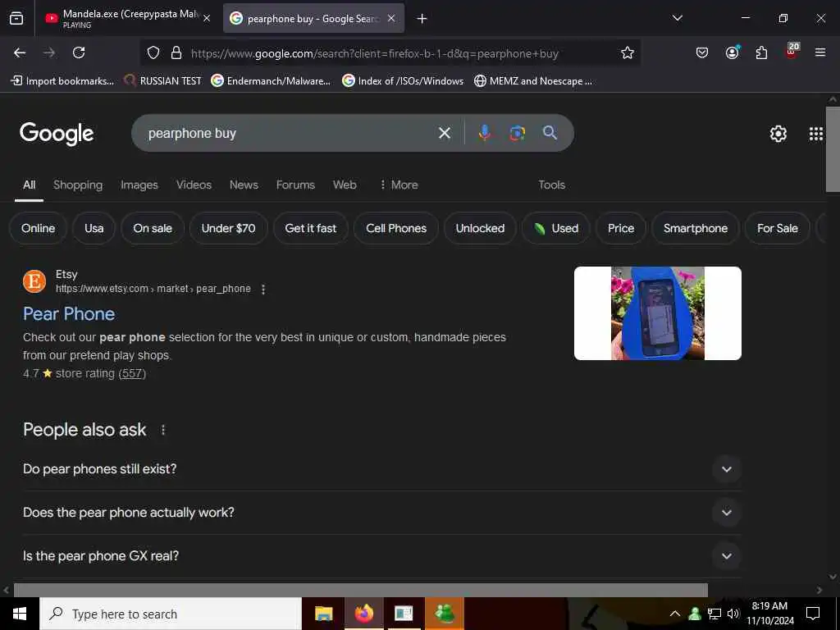The image size is (840, 630).
Task: Open the Firefox View icon
Action: 16,18
